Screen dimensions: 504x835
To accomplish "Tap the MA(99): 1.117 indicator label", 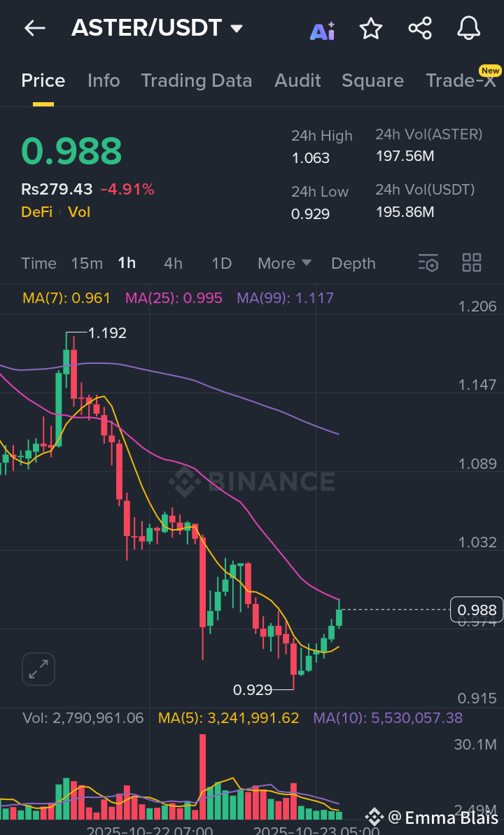I will (x=286, y=297).
